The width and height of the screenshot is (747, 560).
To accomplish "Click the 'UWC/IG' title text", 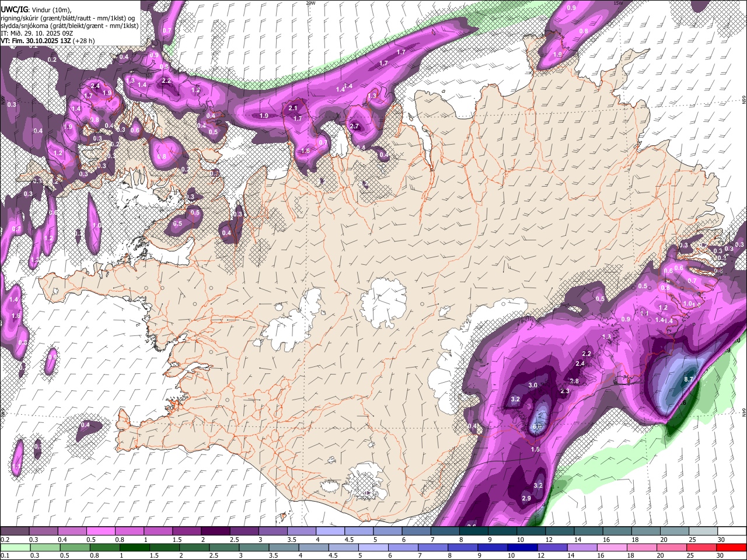I will 13,10.
